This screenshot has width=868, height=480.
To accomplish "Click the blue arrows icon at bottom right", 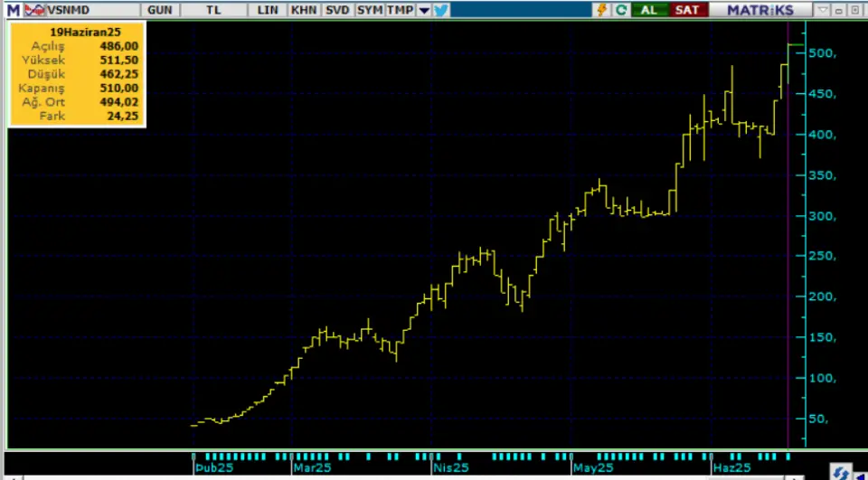I will (841, 473).
